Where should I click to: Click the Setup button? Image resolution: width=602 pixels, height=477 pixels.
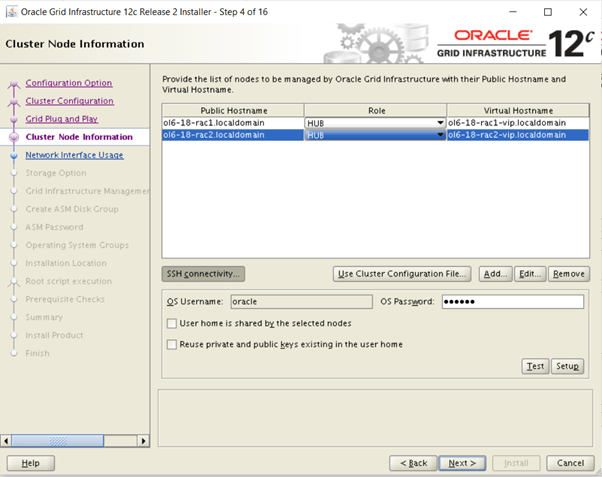[x=568, y=366]
